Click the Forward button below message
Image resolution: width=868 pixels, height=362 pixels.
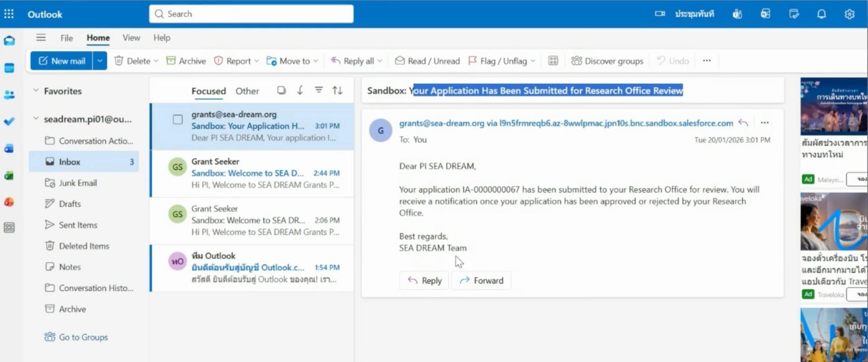coord(481,280)
